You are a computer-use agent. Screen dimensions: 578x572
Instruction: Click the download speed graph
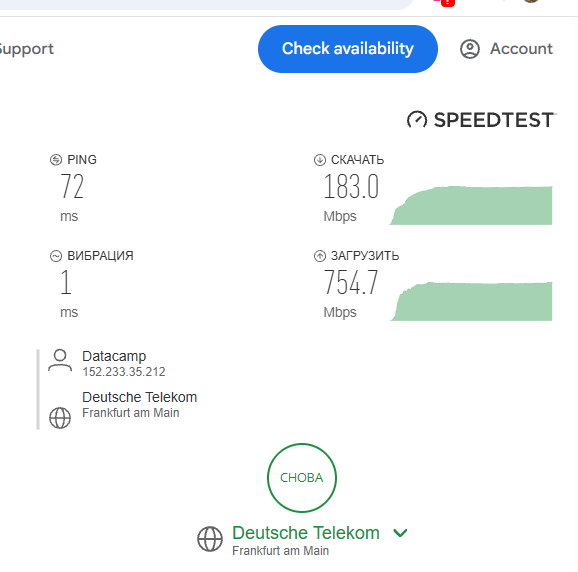click(471, 205)
